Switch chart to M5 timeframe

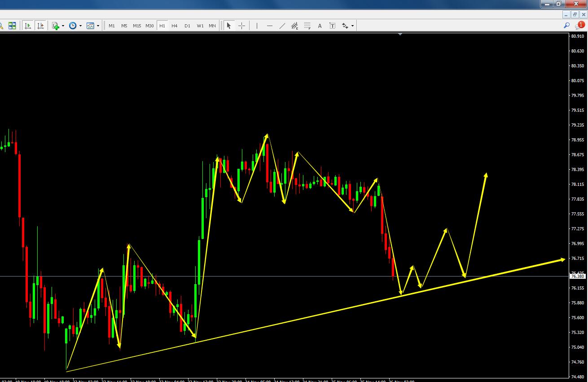(x=124, y=26)
